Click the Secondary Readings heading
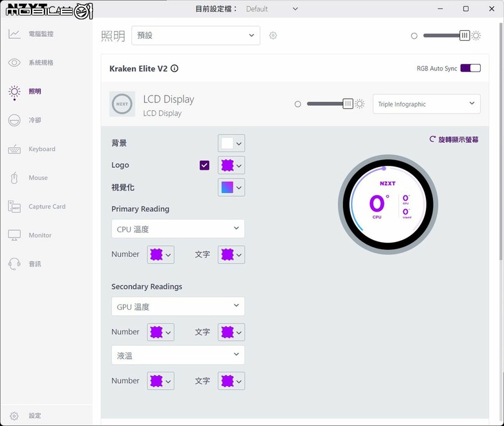This screenshot has width=504, height=426. tap(147, 287)
